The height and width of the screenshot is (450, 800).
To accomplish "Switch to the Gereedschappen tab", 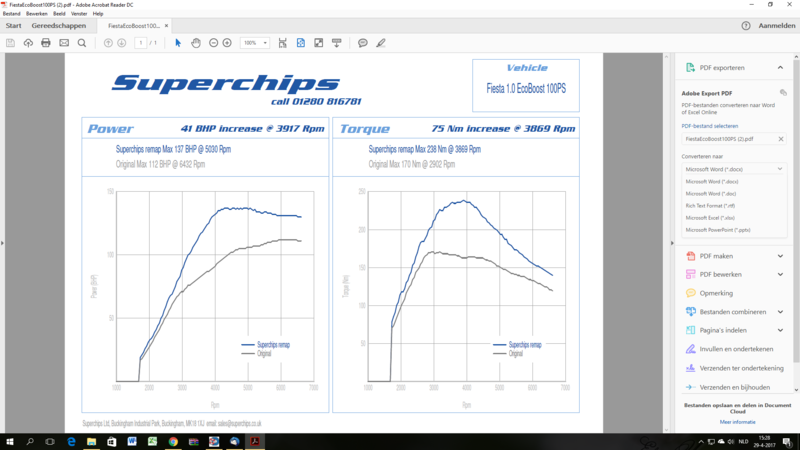I will pyautogui.click(x=58, y=26).
